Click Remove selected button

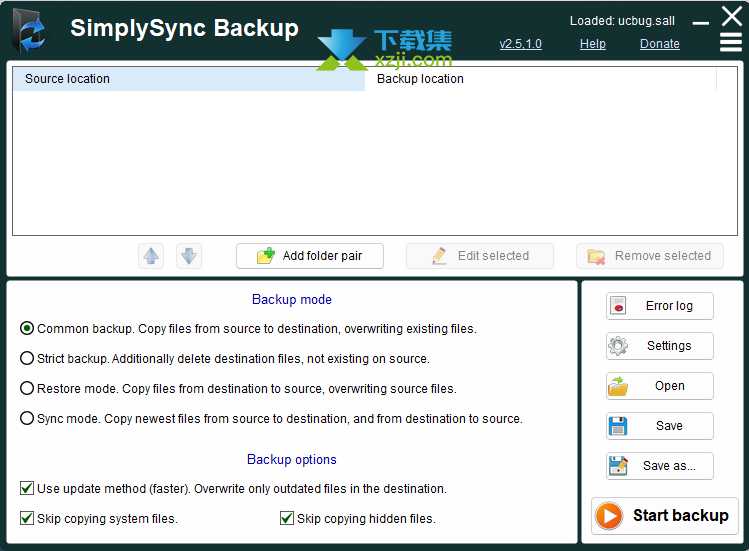click(650, 256)
